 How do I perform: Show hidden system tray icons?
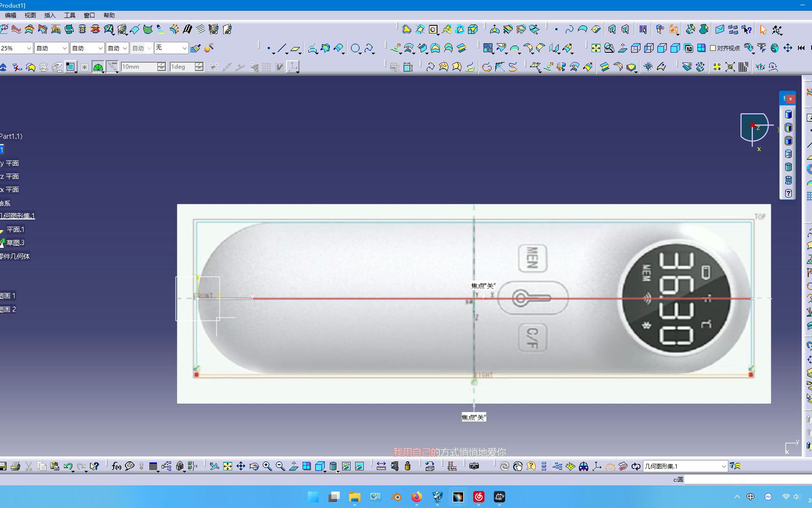coord(737,497)
